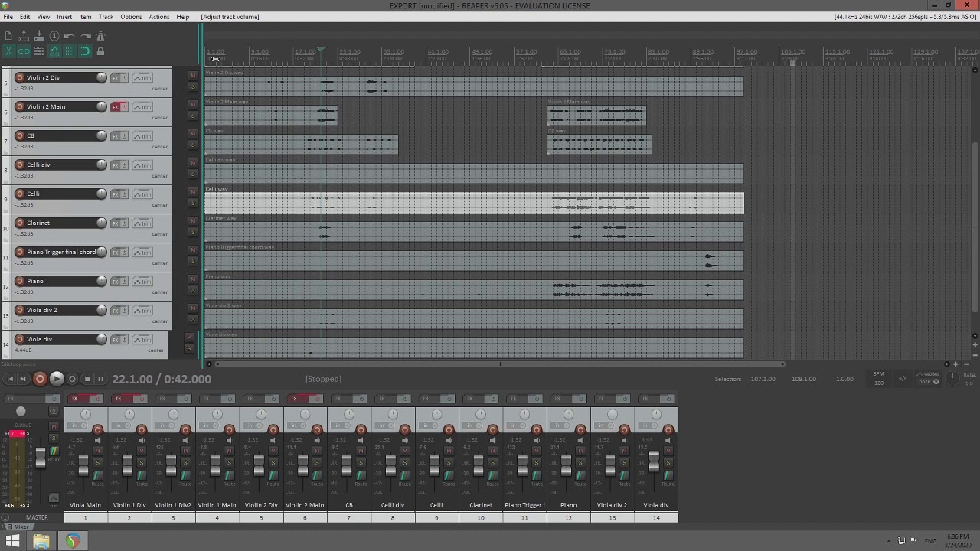Toggle ripple editing grid icon

click(x=39, y=51)
